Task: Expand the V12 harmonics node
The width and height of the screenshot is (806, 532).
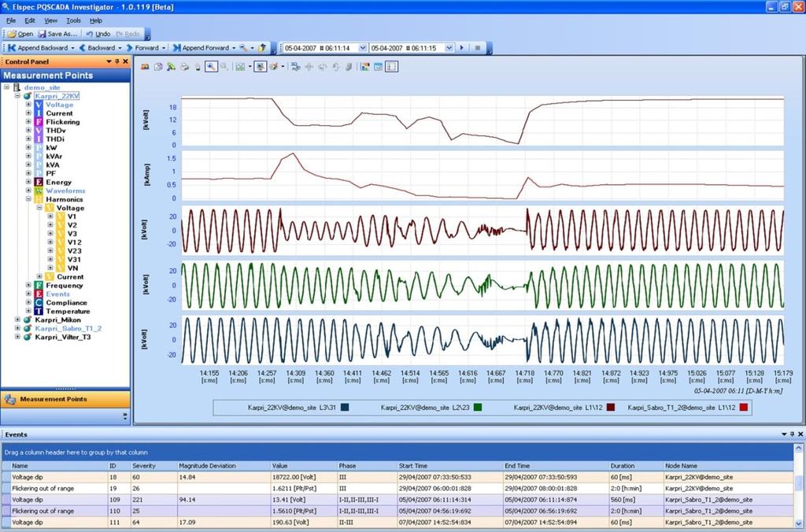Action: click(50, 242)
